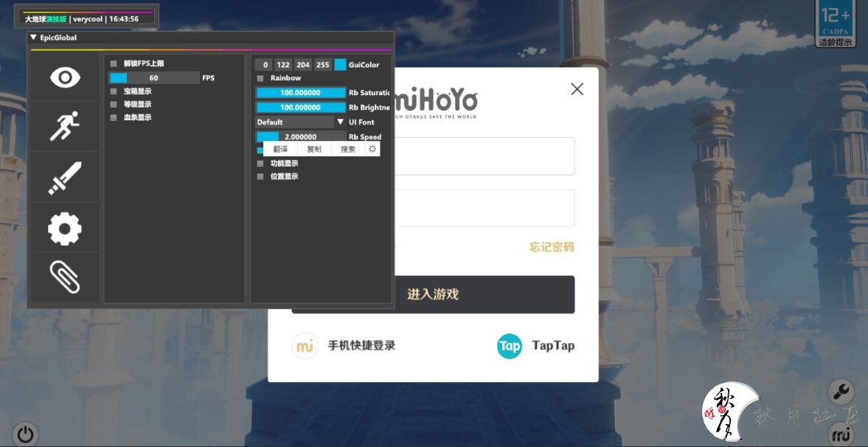Select the running figure movement icon

[x=65, y=127]
